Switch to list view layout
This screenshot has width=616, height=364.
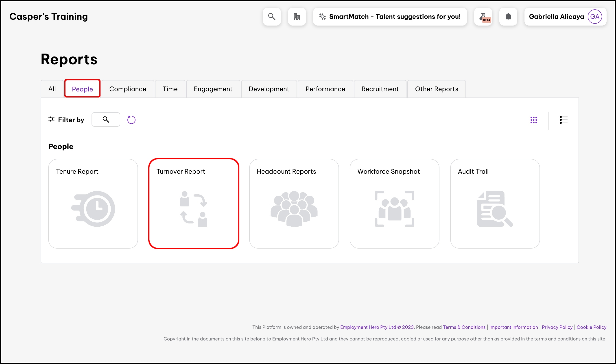564,120
